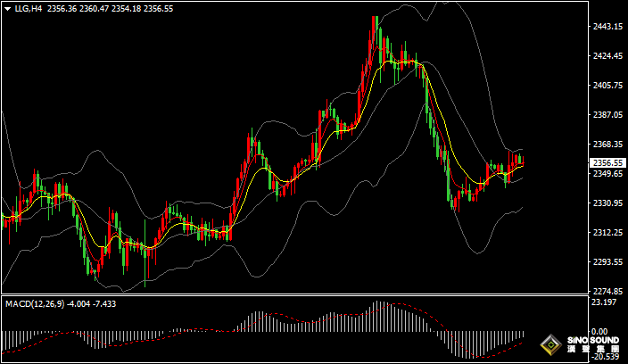Click the 2405.75 price axis label
Image resolution: width=628 pixels, height=364 pixels.
click(x=607, y=86)
